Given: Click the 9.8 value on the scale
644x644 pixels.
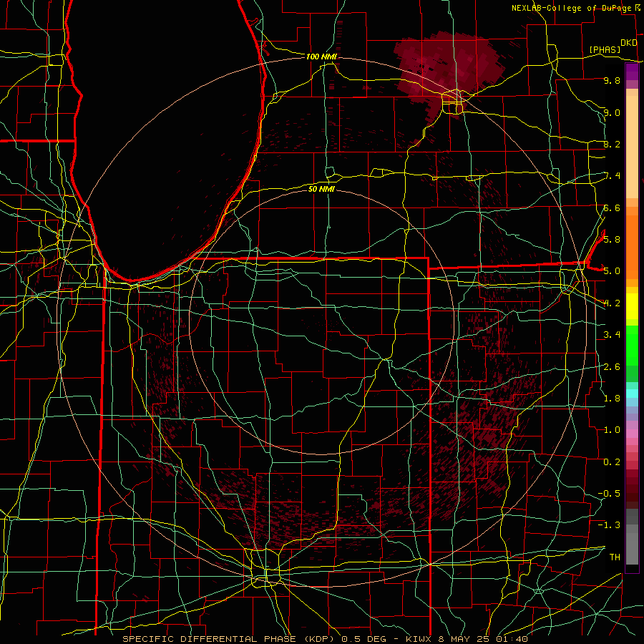Looking at the screenshot, I should point(612,80).
